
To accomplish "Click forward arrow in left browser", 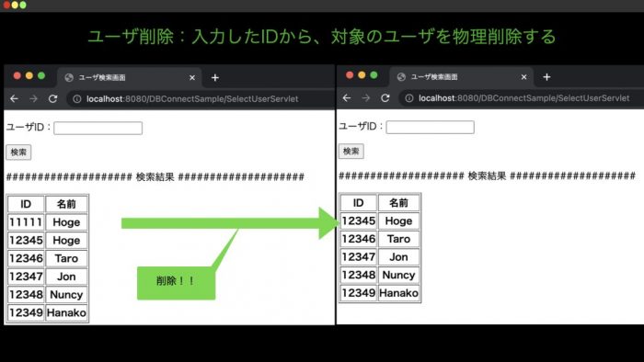I will [34, 99].
